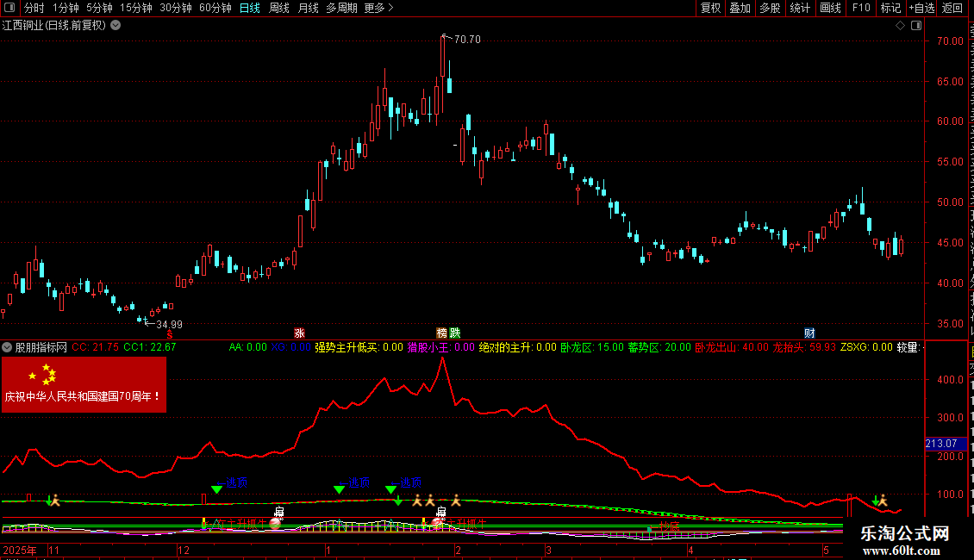Switch to 分时 intraday chart
This screenshot has width=974, height=560.
[34, 8]
